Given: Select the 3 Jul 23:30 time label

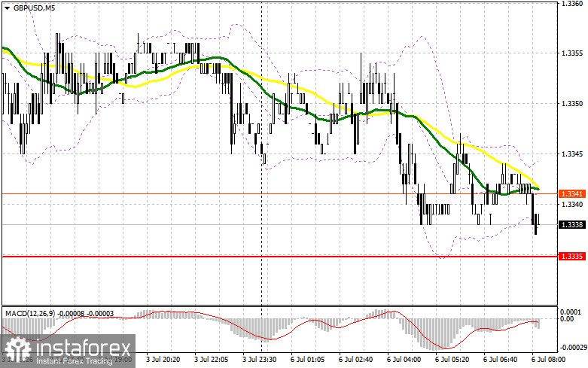Looking at the screenshot, I should [x=260, y=360].
